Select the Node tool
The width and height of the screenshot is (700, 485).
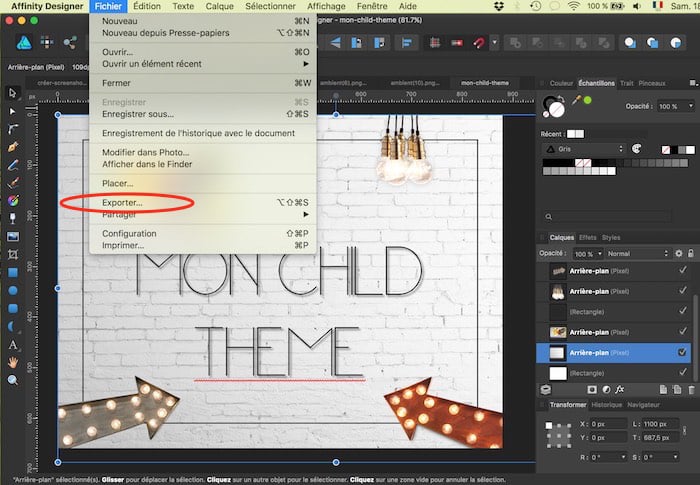(x=12, y=111)
